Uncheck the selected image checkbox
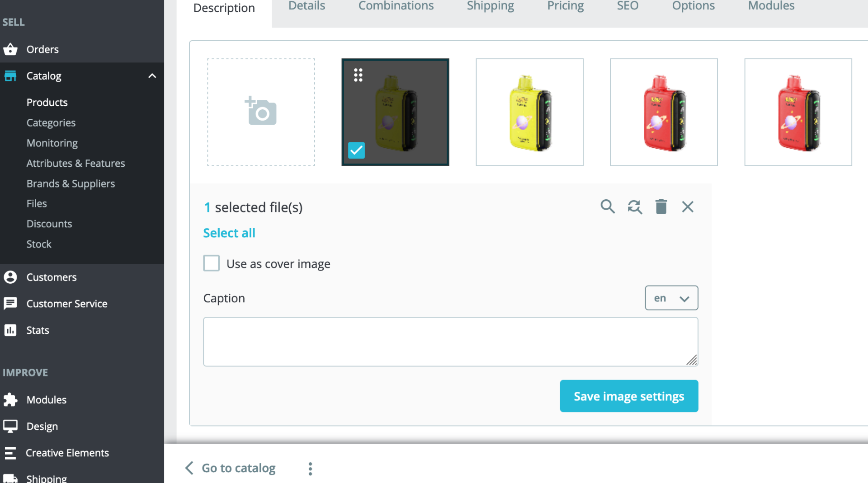This screenshot has height=483, width=868. pyautogui.click(x=356, y=150)
